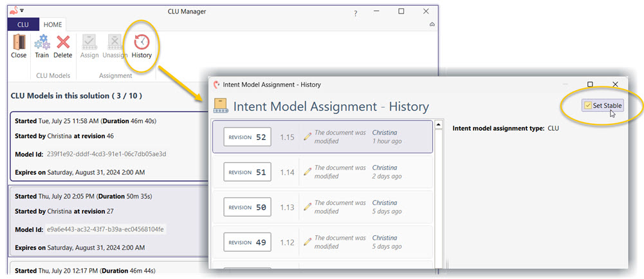This screenshot has height=279, width=644.
Task: Maximize the CLU Manager window
Action: pyautogui.click(x=401, y=12)
